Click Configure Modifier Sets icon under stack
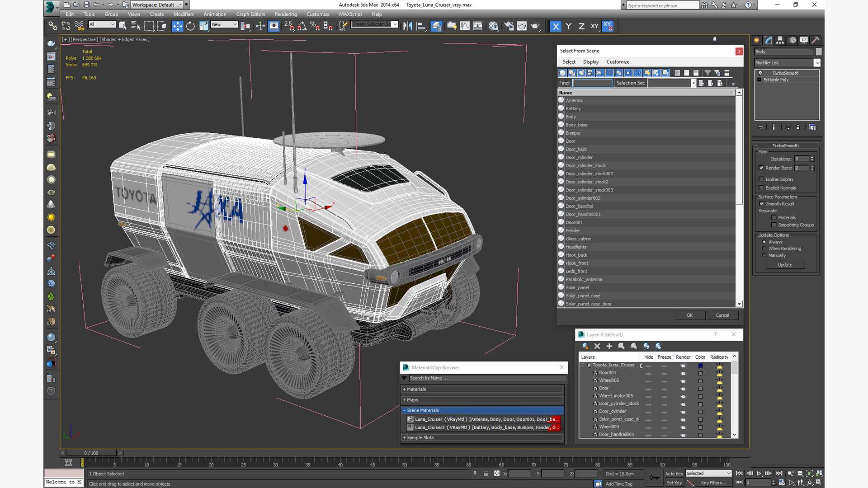The width and height of the screenshot is (868, 488). click(x=812, y=127)
